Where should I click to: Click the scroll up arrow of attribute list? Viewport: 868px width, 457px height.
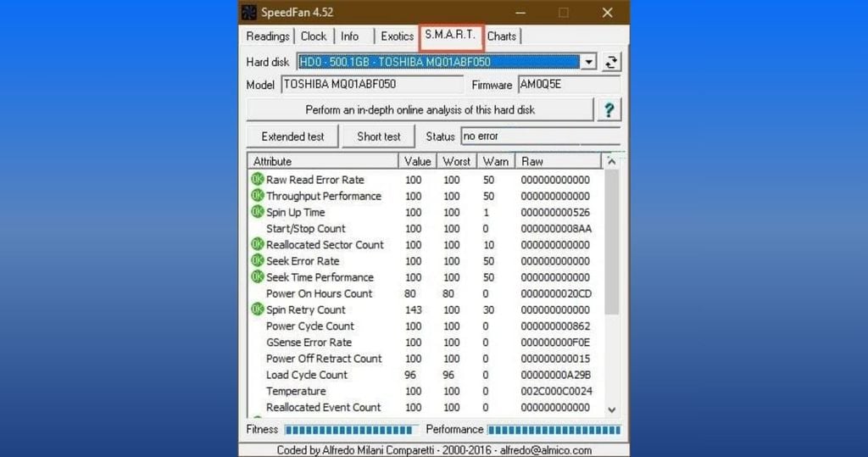[x=611, y=161]
